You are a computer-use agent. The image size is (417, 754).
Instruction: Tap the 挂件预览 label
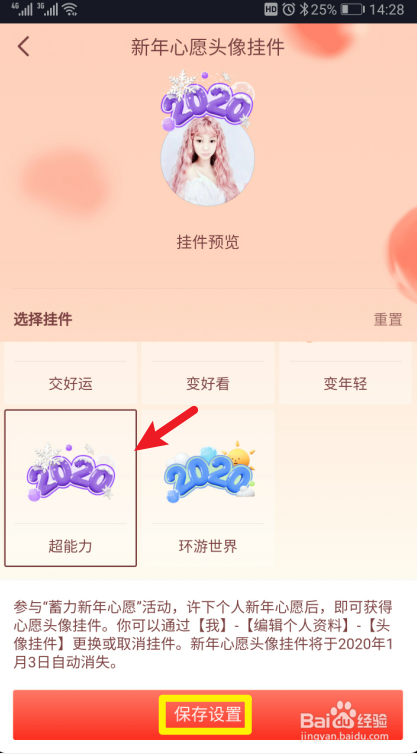[x=208, y=243]
